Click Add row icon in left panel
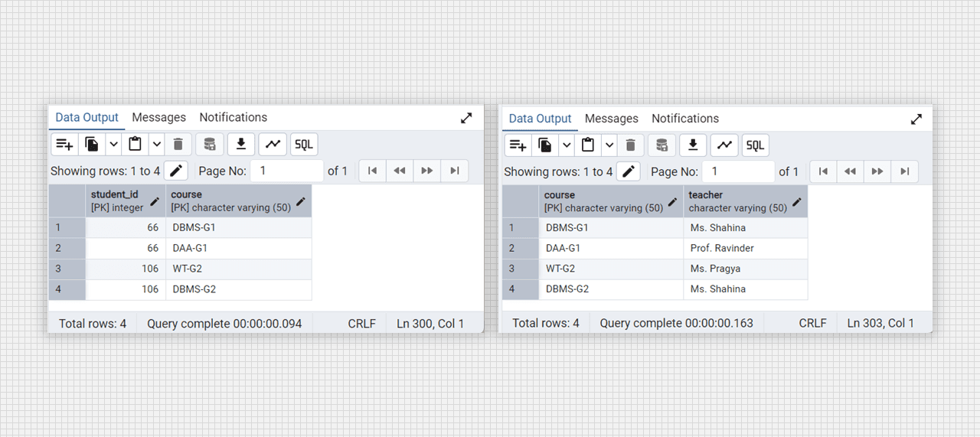 tap(64, 144)
